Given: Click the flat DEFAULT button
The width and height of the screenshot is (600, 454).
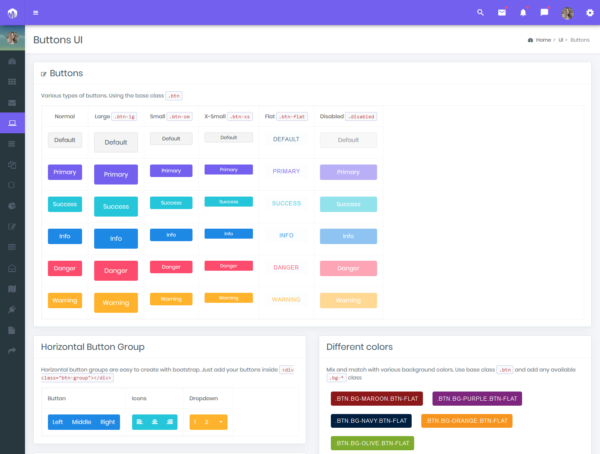Looking at the screenshot, I should pos(286,139).
